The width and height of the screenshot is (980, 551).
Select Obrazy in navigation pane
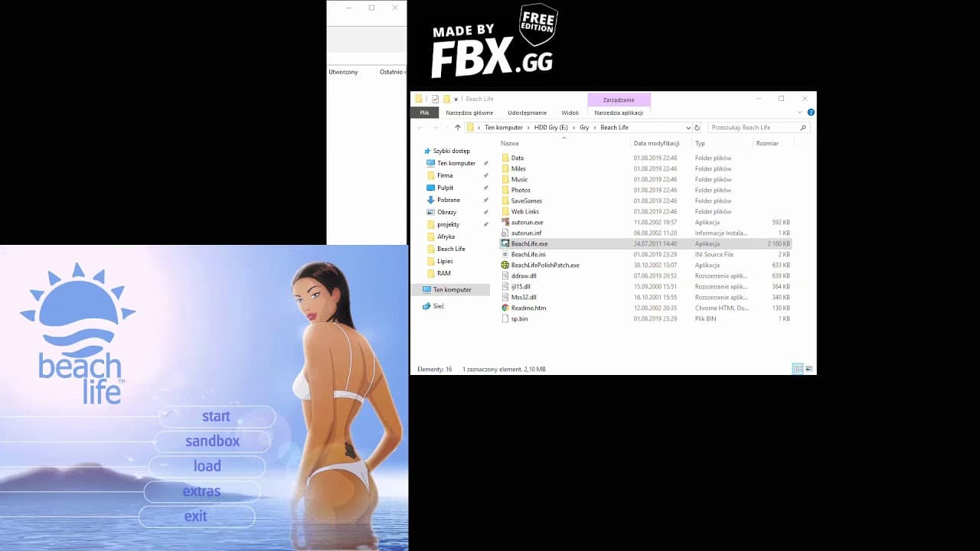point(446,212)
